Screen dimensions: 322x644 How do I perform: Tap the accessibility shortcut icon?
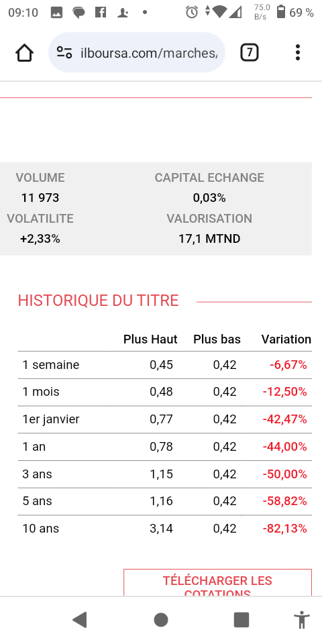pos(302,619)
